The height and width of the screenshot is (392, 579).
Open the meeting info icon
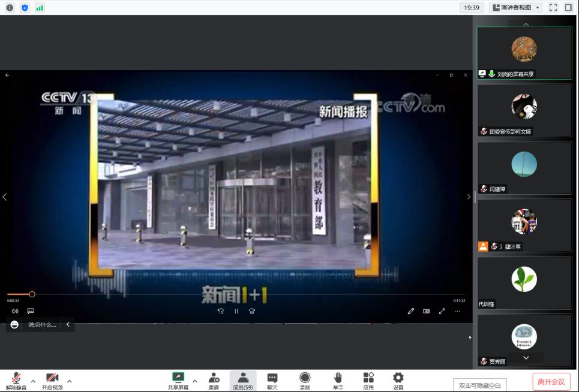point(10,7)
